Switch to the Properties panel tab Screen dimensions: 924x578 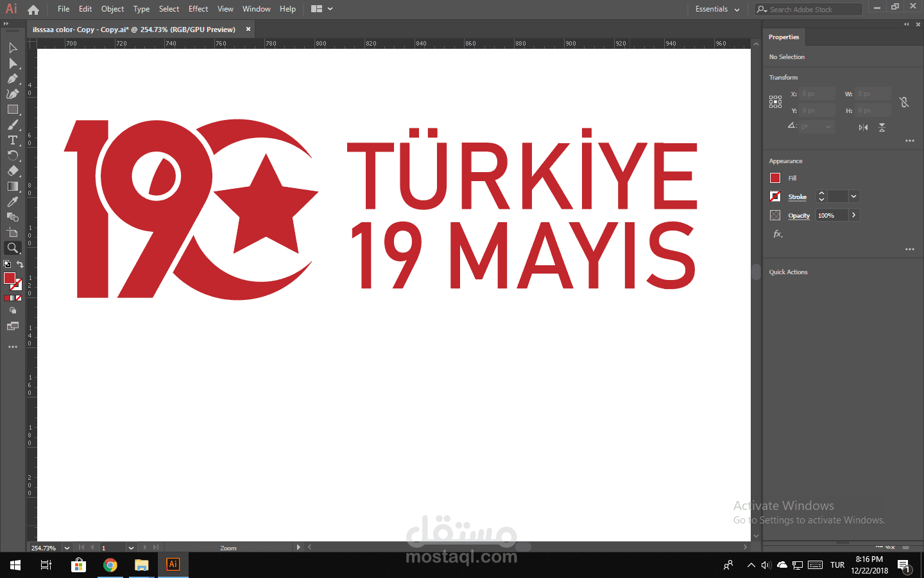point(784,37)
